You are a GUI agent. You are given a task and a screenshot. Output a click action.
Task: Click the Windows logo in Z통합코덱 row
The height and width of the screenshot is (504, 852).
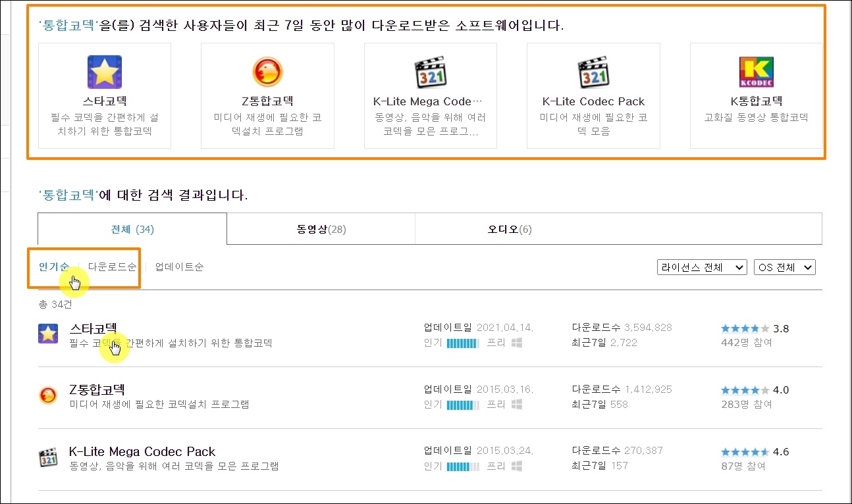pos(517,404)
